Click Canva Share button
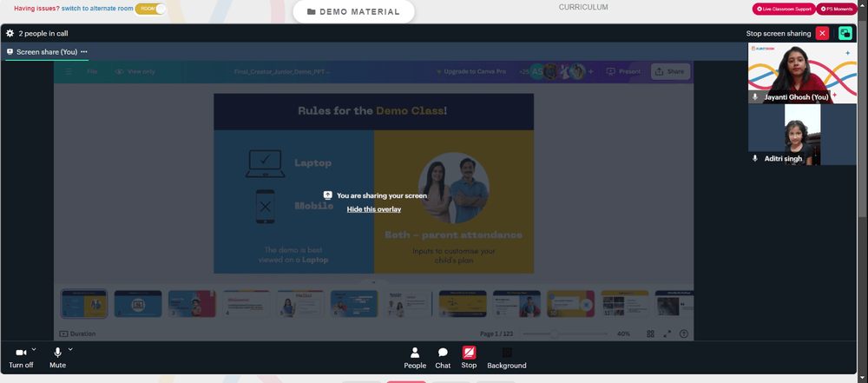This screenshot has width=868, height=383. click(x=670, y=71)
